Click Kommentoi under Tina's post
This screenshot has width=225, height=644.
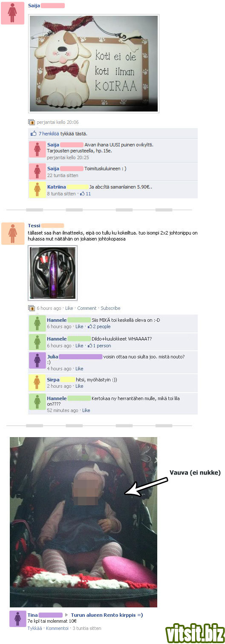tap(57, 628)
